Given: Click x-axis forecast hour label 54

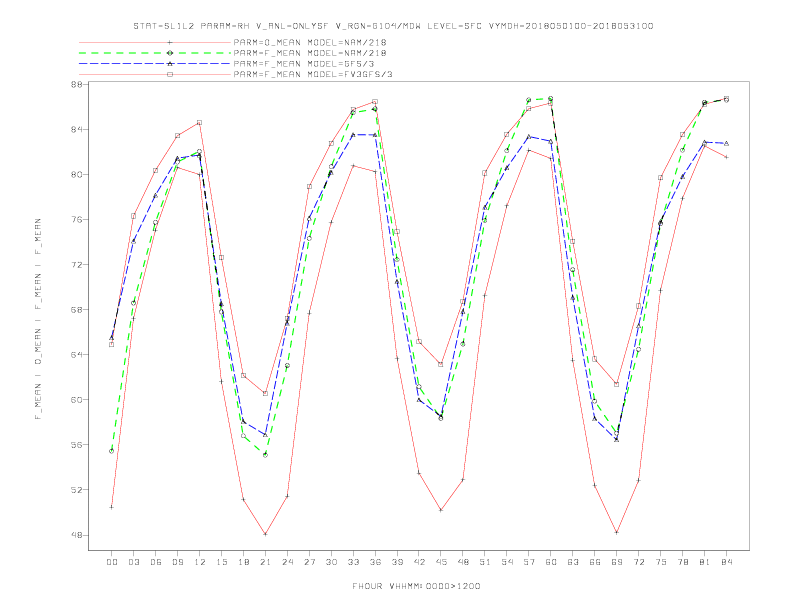Looking at the screenshot, I should pyautogui.click(x=507, y=562).
